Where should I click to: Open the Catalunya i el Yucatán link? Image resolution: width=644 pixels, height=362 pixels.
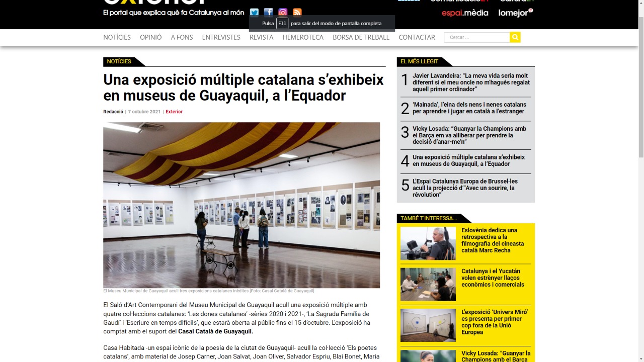(493, 278)
